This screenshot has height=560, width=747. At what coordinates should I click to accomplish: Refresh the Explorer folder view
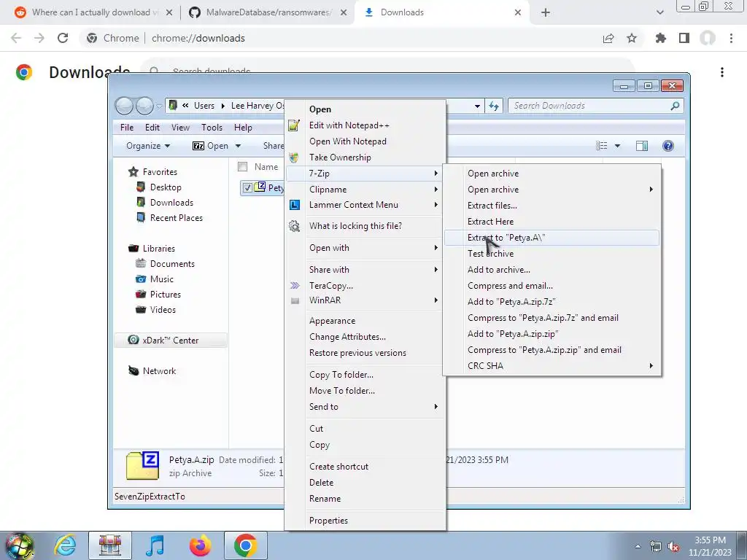494,106
